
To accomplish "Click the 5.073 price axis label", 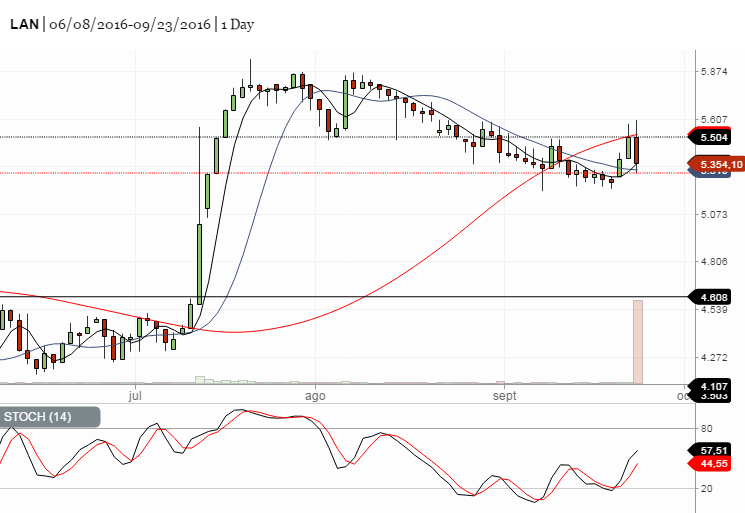I will (714, 214).
